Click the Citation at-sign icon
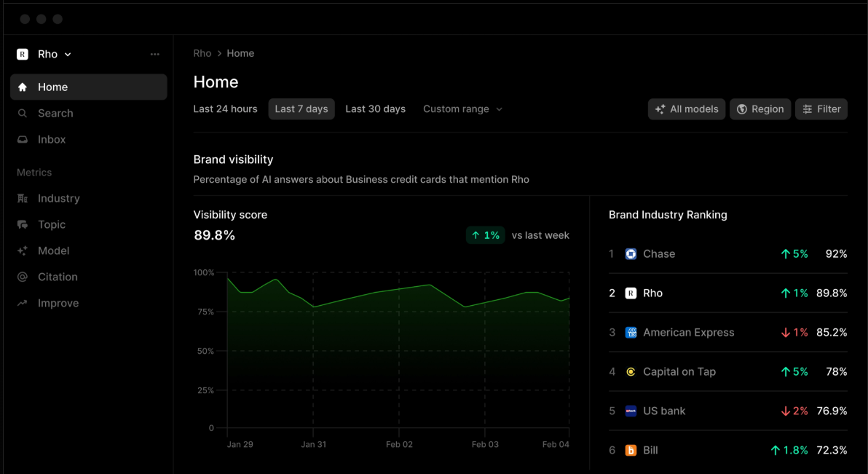This screenshot has width=868, height=474. coord(23,277)
